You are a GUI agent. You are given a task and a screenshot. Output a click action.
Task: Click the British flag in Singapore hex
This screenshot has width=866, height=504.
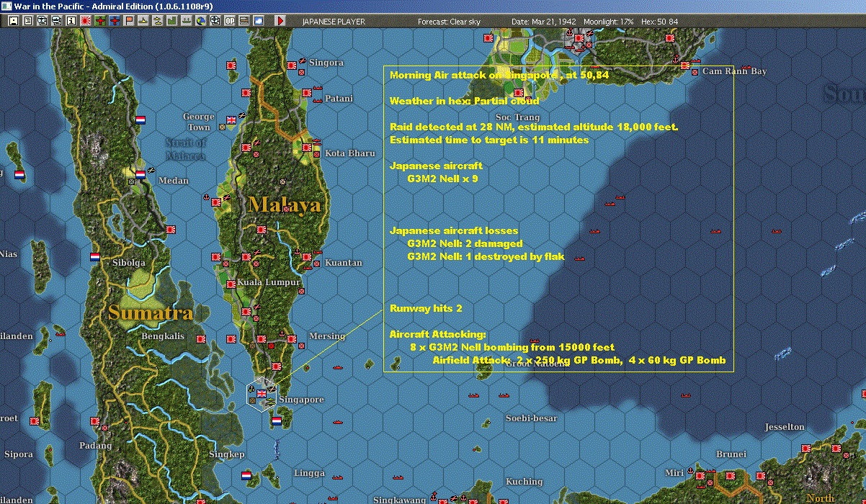262,393
